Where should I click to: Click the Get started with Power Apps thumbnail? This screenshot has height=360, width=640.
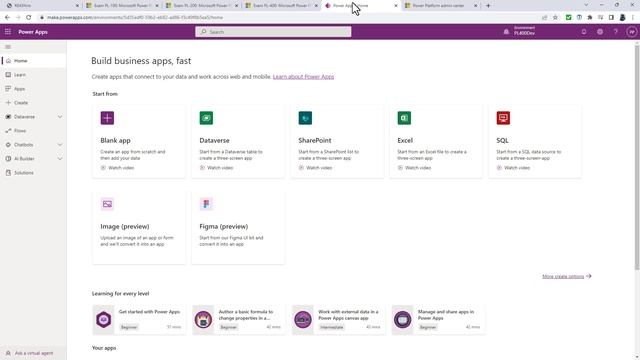[104, 320]
